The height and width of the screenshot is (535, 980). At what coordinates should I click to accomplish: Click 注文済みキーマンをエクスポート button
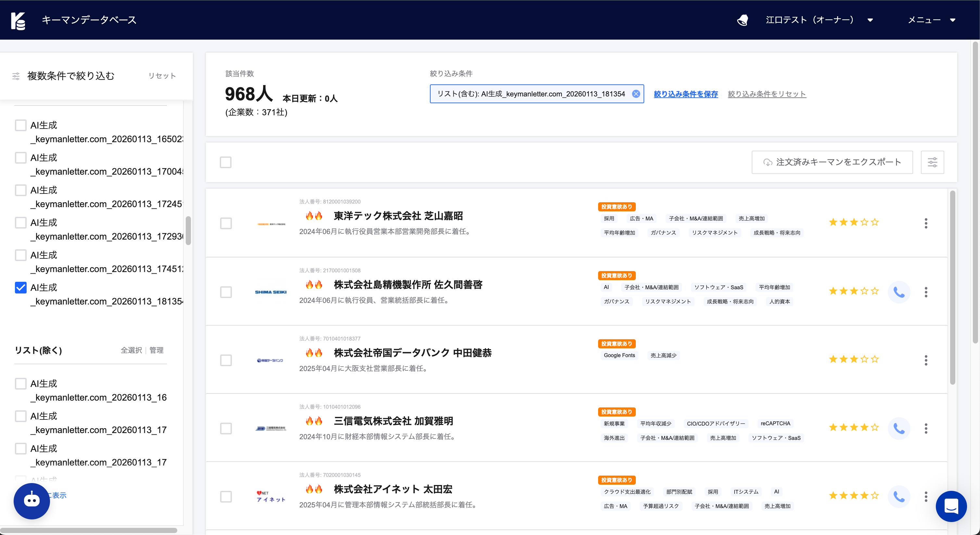[x=832, y=162]
